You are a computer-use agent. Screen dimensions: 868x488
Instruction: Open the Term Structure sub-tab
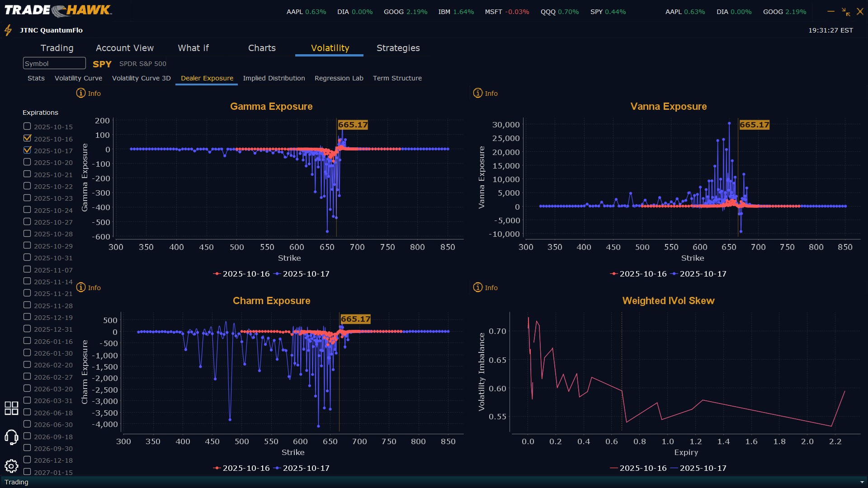pos(397,78)
